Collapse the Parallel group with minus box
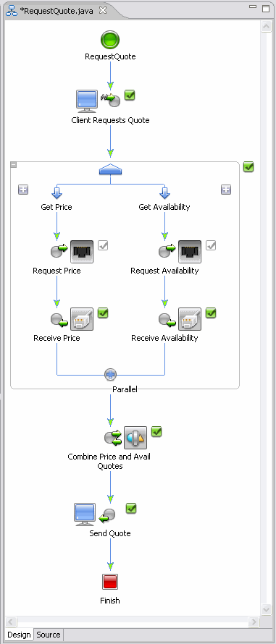Viewport: 276px width, 644px height. (14, 165)
